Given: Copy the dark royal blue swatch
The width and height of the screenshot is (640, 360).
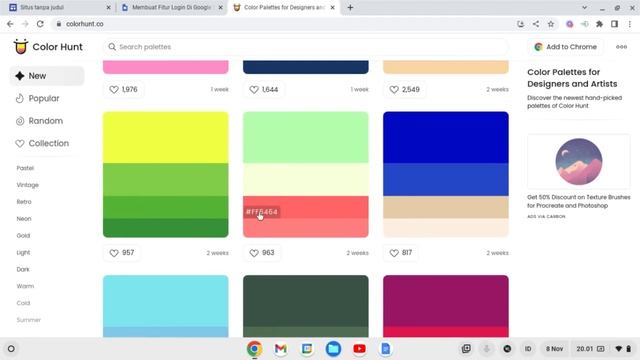Looking at the screenshot, I should pyautogui.click(x=446, y=138).
